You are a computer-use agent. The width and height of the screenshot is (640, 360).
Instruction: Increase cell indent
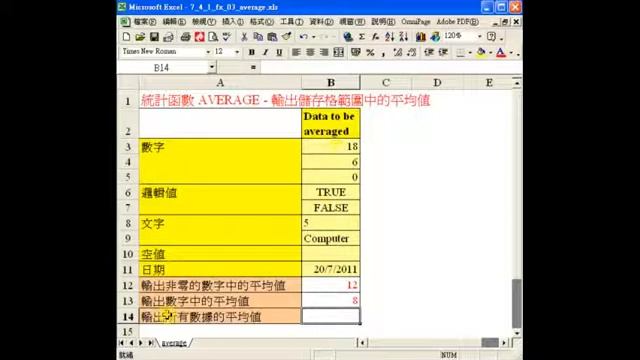click(443, 52)
